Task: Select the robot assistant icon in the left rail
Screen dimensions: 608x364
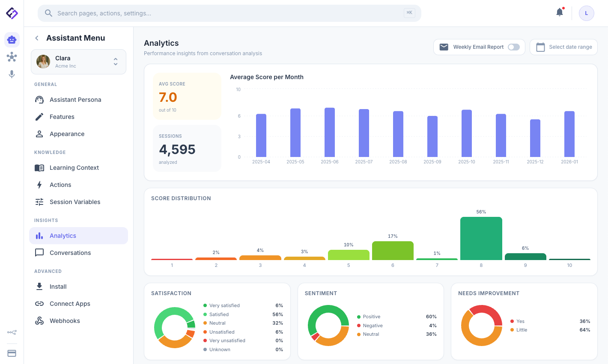Action: [x=12, y=39]
